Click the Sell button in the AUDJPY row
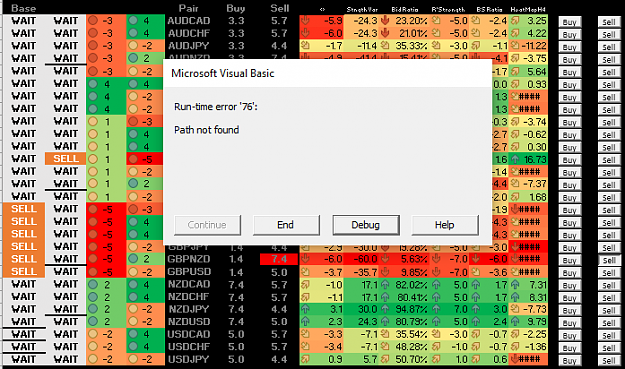The image size is (625, 369). coord(609,47)
